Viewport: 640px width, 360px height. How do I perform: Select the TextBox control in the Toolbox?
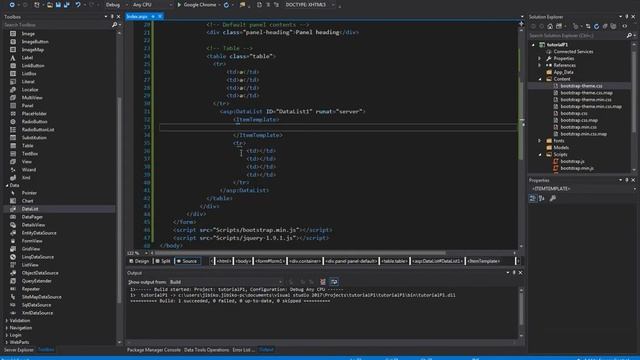click(29, 154)
